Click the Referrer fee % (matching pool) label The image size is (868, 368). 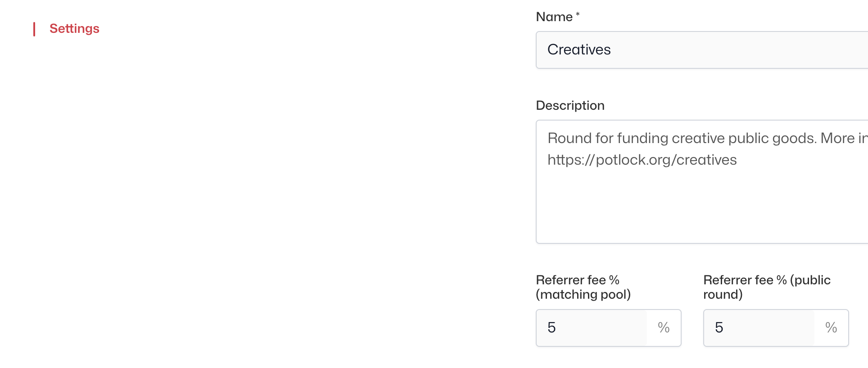[583, 287]
